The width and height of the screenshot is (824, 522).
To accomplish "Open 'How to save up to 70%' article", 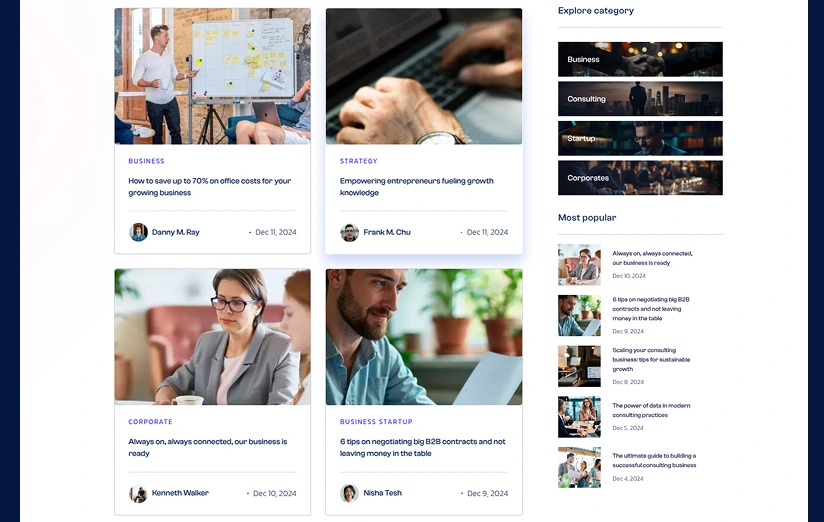I will tap(210, 187).
